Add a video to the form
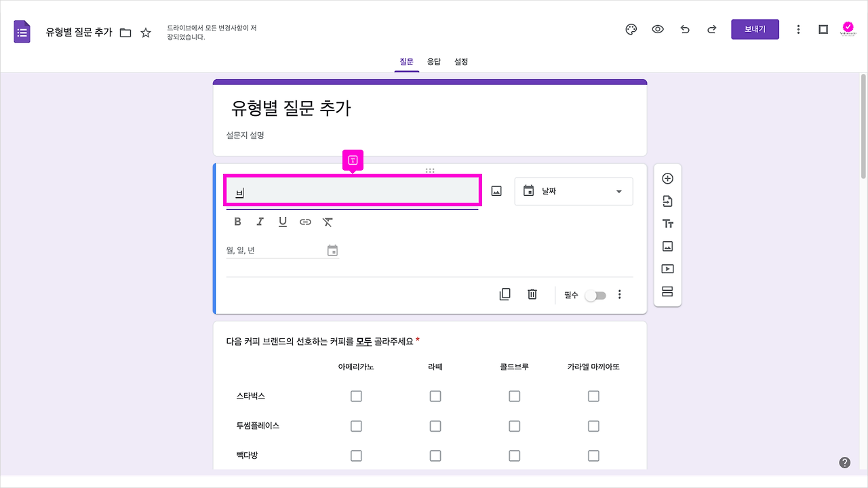The width and height of the screenshot is (868, 488). pyautogui.click(x=667, y=268)
